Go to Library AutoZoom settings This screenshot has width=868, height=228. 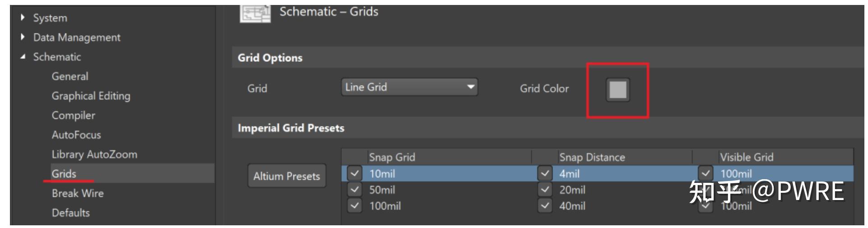[94, 154]
